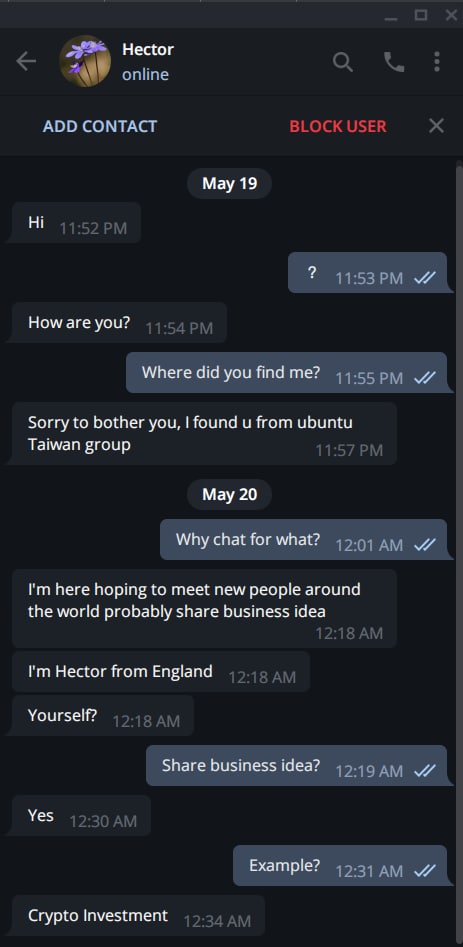Click read checkmarks on "Share business idea?" message
The height and width of the screenshot is (947, 463).
click(425, 771)
